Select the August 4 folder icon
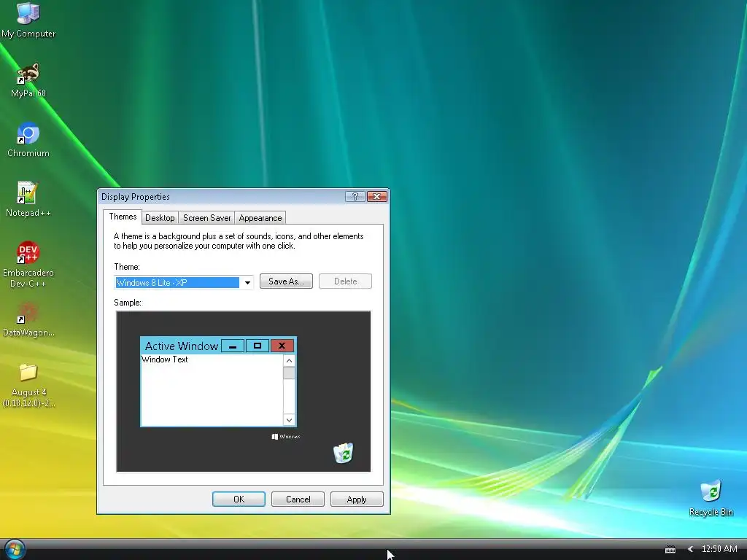Image resolution: width=747 pixels, height=560 pixels. [x=28, y=385]
